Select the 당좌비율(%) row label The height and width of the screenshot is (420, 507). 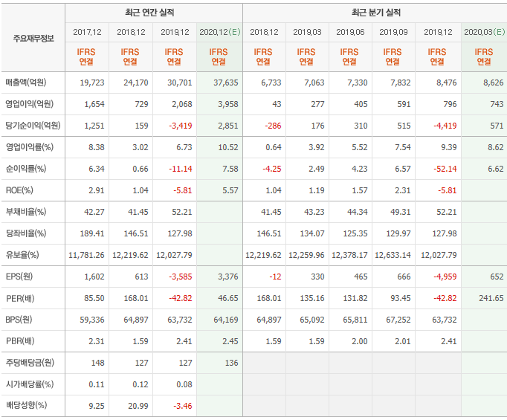[26, 233]
